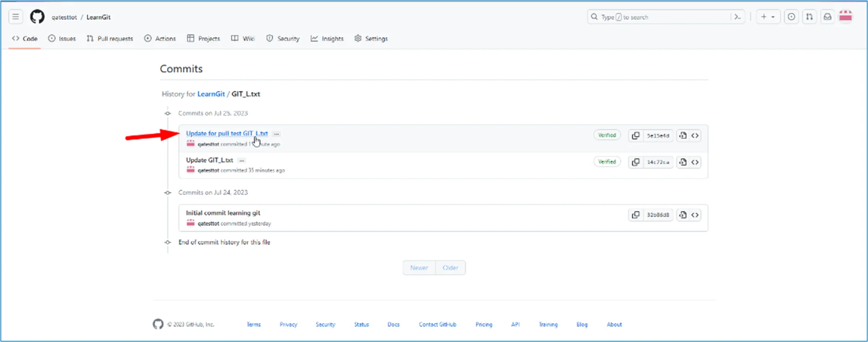Image resolution: width=868 pixels, height=342 pixels.
Task: Expand ellipsis next to 'Update GIT_L.txt' commit
Action: 242,160
